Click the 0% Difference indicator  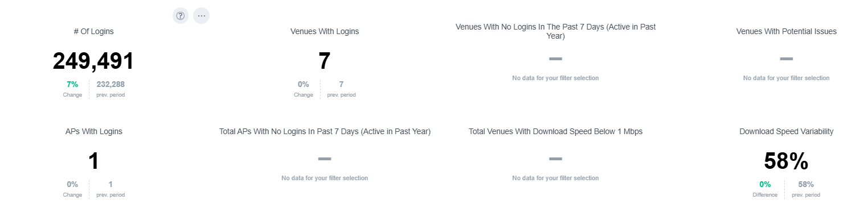tap(765, 184)
